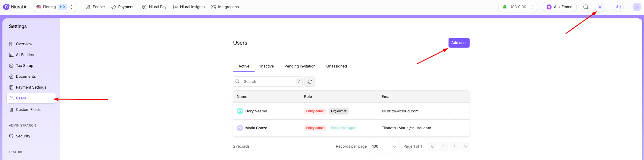644x160 pixels.
Task: Click the Org owner badge
Action: point(339,111)
